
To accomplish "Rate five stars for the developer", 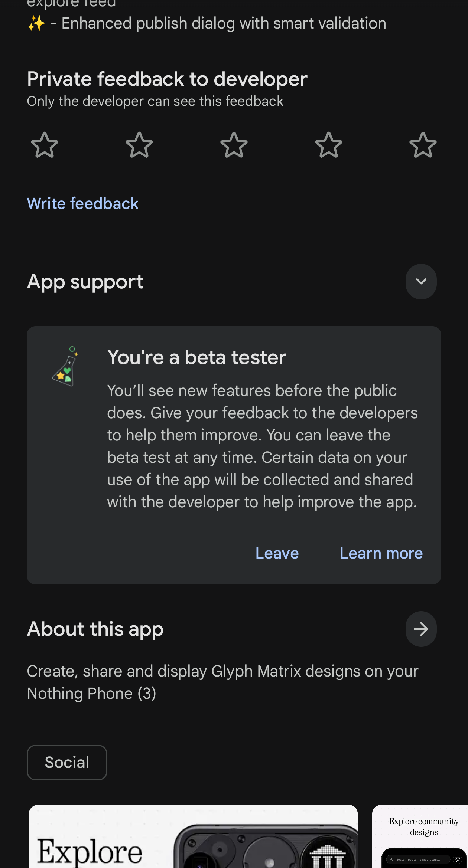I will tap(423, 145).
